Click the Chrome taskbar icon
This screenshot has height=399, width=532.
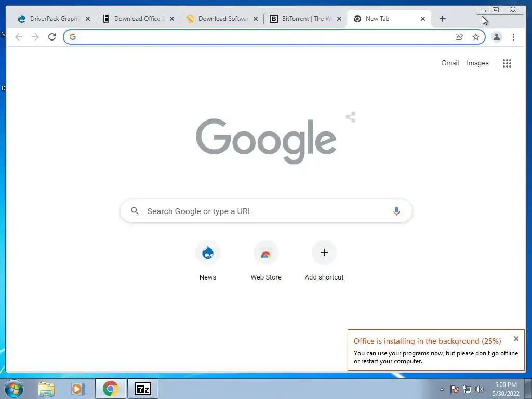[x=110, y=389]
